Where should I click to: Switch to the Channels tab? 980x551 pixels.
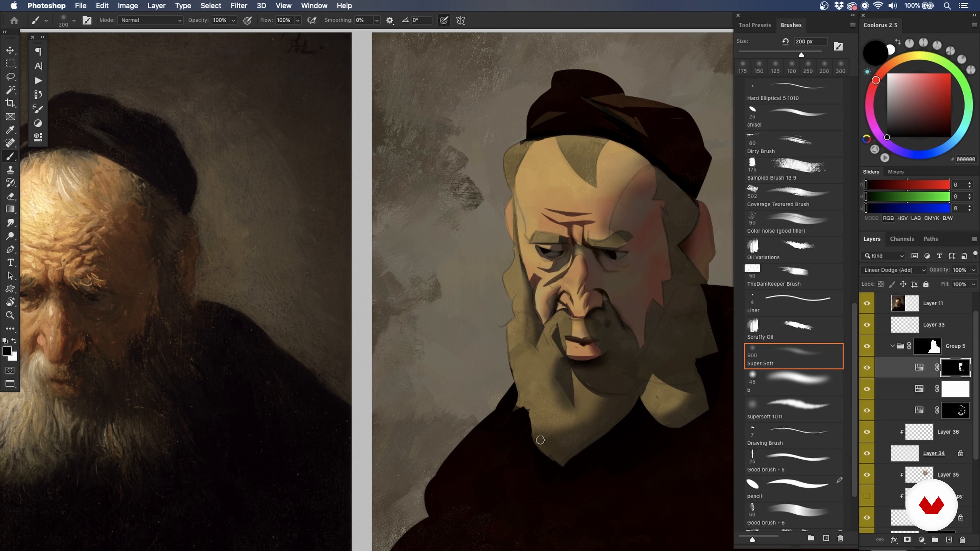[x=902, y=239]
